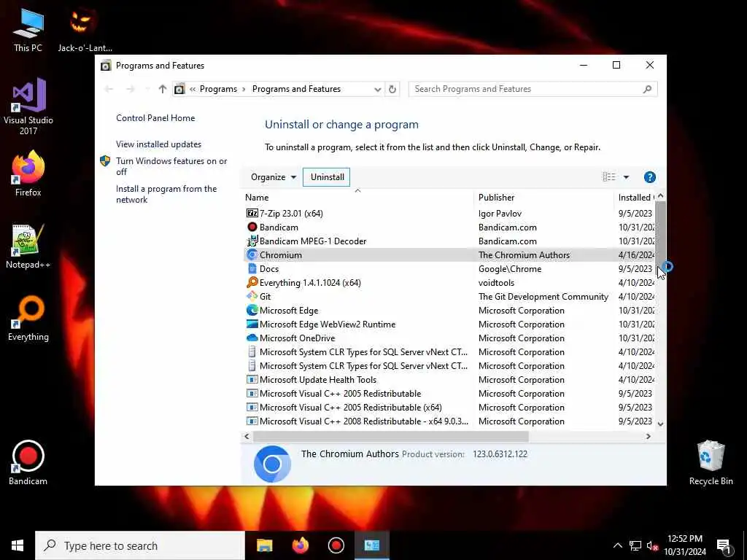Click the Microsoft OneDrive cloud icon
The height and width of the screenshot is (560, 747).
click(x=252, y=338)
